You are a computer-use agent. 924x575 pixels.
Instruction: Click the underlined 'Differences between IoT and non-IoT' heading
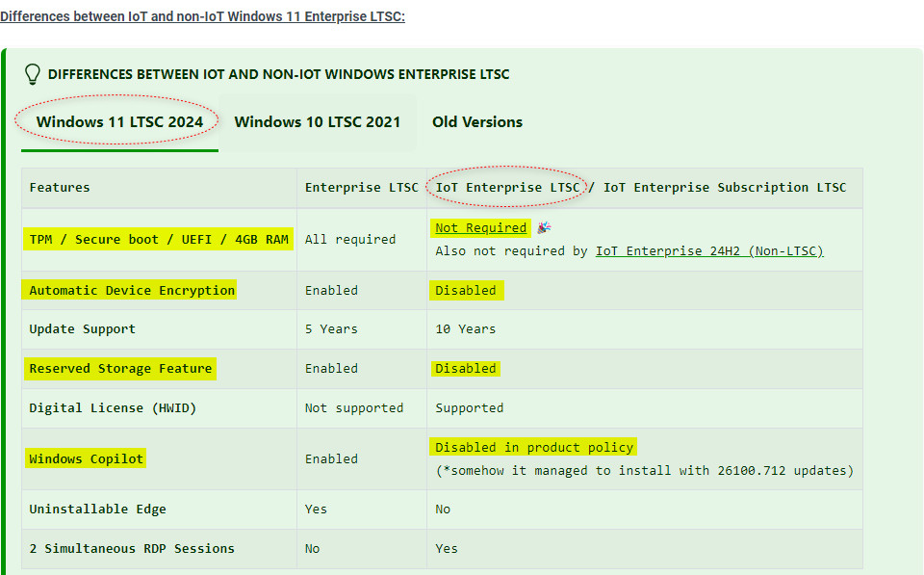tap(203, 16)
